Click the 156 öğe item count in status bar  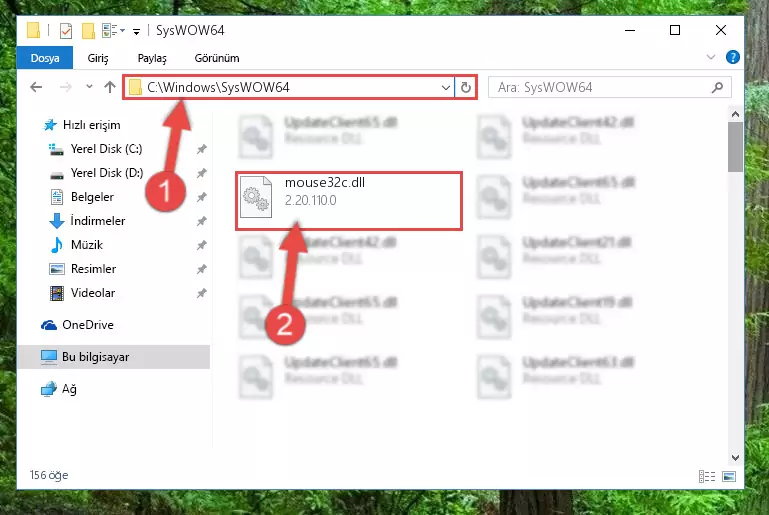click(x=49, y=475)
